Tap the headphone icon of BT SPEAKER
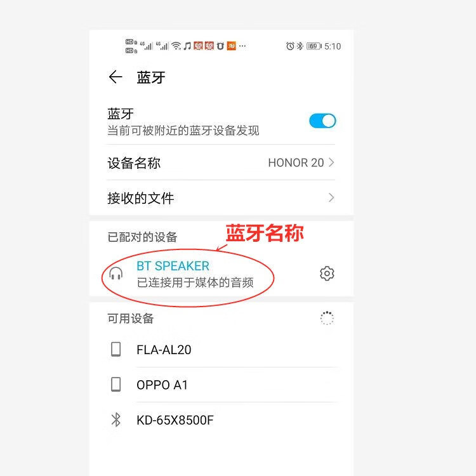This screenshot has width=476, height=476. point(116,273)
